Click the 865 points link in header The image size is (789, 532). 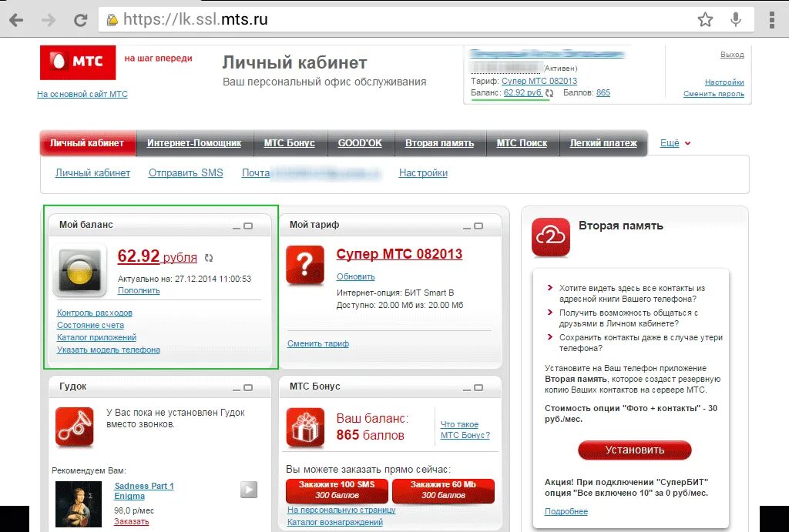click(603, 92)
